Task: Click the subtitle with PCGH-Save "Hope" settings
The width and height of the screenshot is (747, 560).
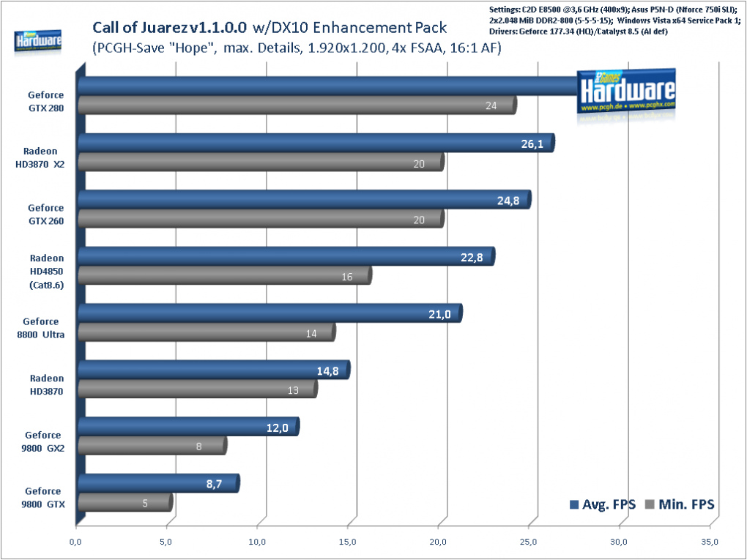Action: click(x=297, y=48)
